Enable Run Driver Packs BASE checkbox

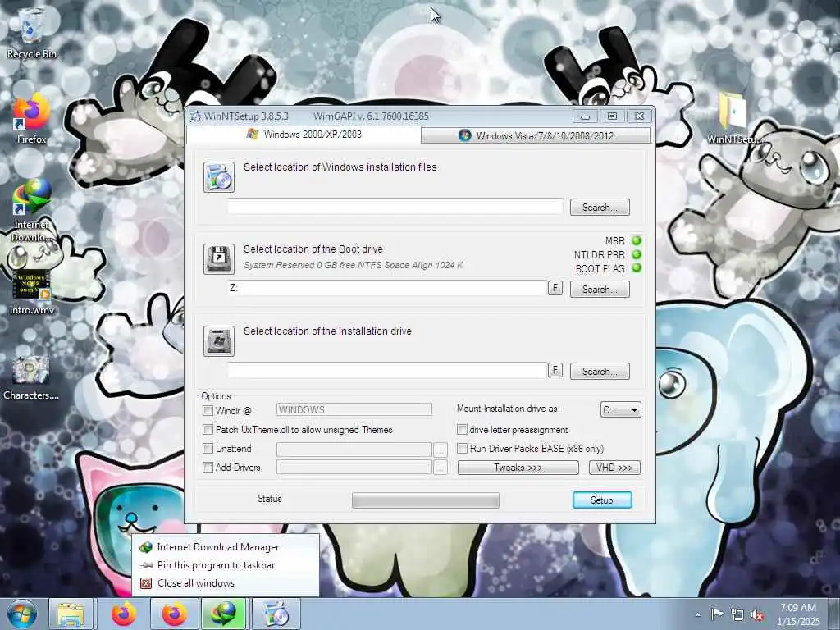click(x=462, y=449)
